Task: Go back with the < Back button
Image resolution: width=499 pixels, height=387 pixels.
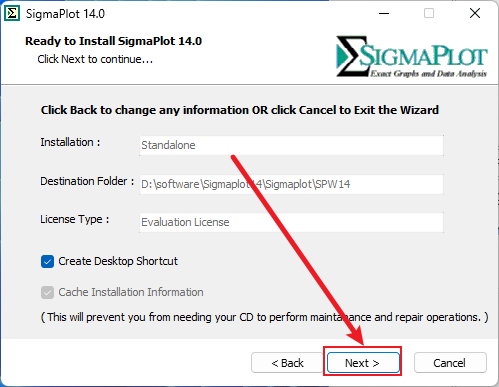Action: (x=287, y=362)
